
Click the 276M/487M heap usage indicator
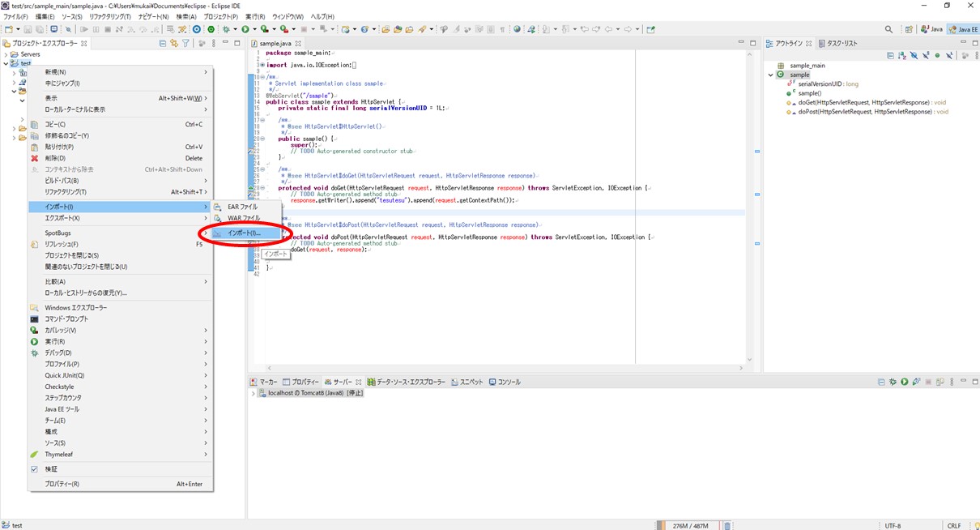[x=692, y=525]
